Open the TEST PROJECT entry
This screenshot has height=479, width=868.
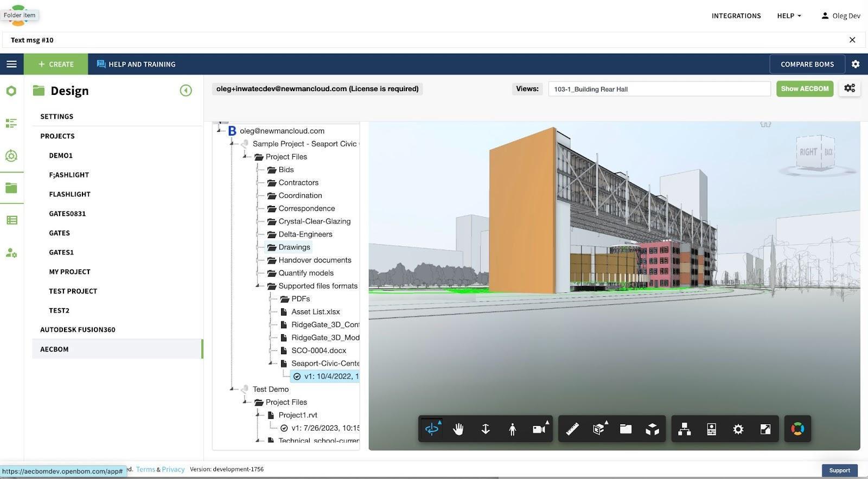(73, 291)
